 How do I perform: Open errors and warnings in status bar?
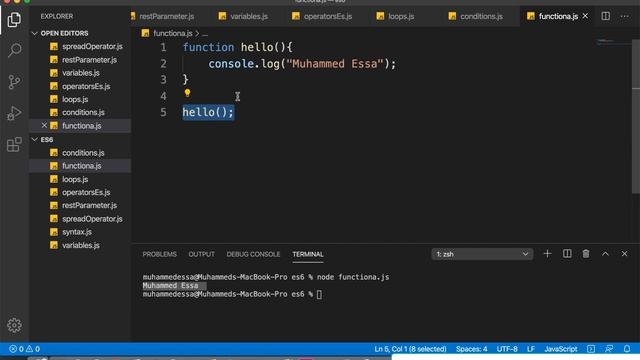pos(24,349)
